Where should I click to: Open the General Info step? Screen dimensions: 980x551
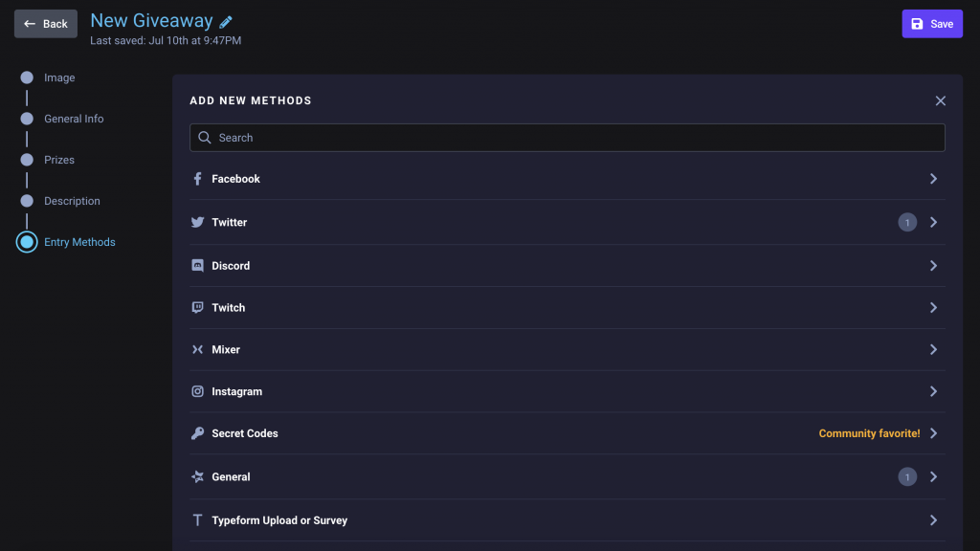pos(74,119)
